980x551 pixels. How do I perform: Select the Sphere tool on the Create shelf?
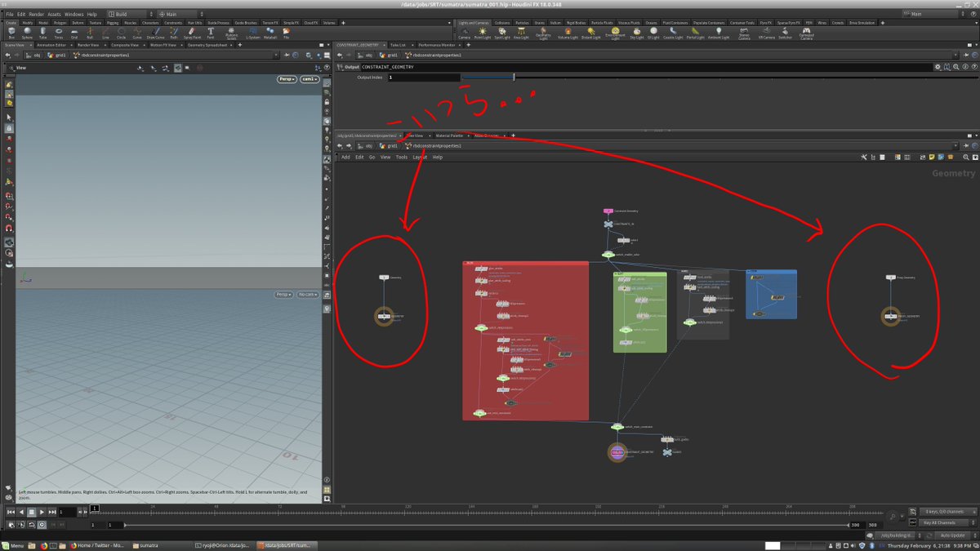(x=27, y=33)
